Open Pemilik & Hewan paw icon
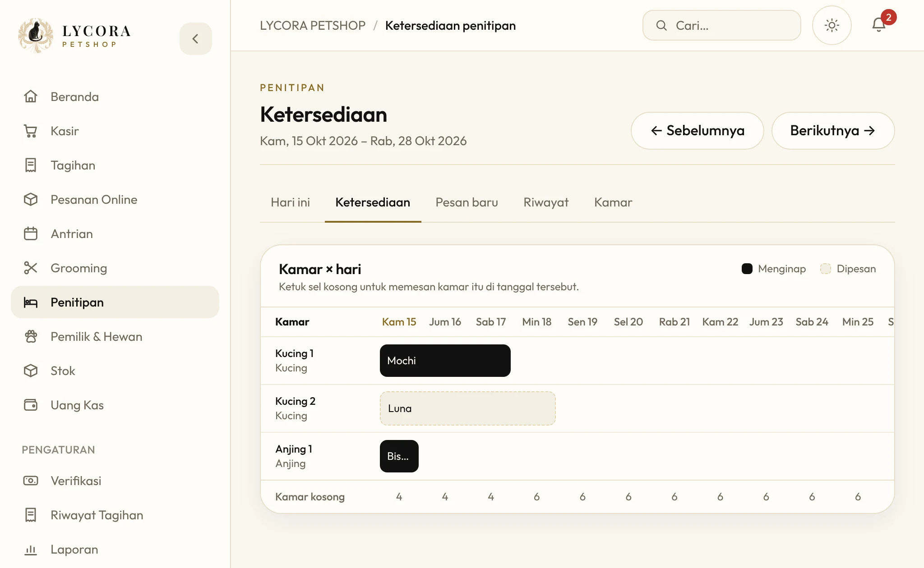The image size is (924, 568). click(31, 336)
